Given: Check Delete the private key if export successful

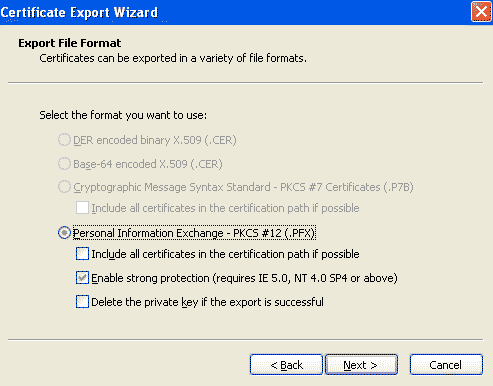Looking at the screenshot, I should point(82,302).
